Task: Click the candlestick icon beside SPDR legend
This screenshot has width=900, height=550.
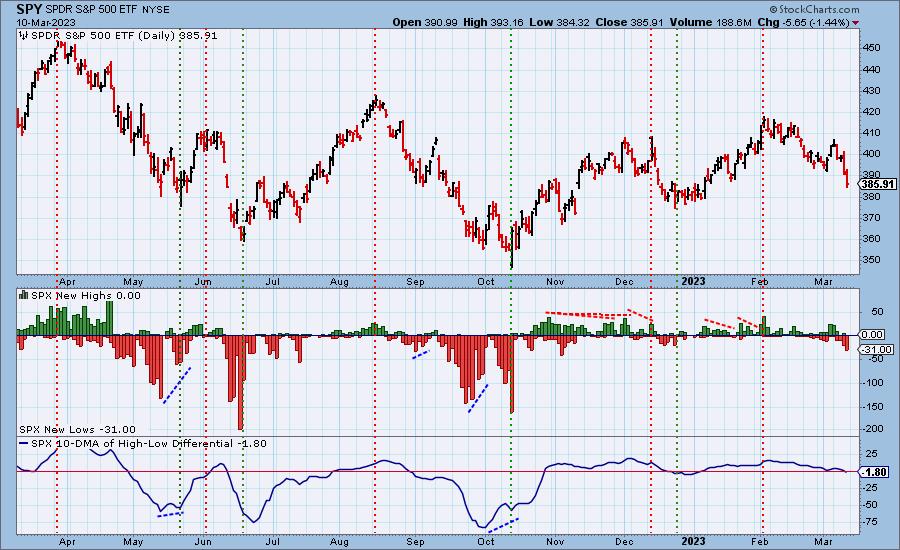Action: (x=24, y=36)
